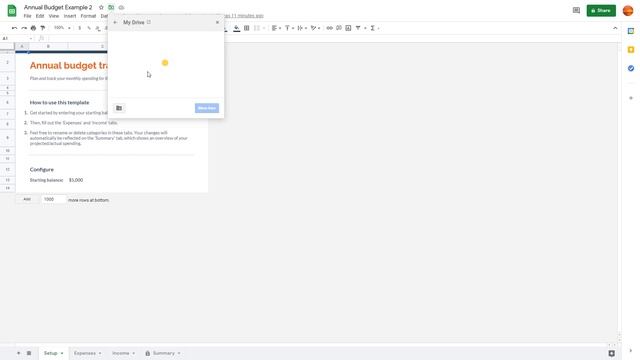
Task: Open the Income tab dropdown arrow
Action: [133, 353]
